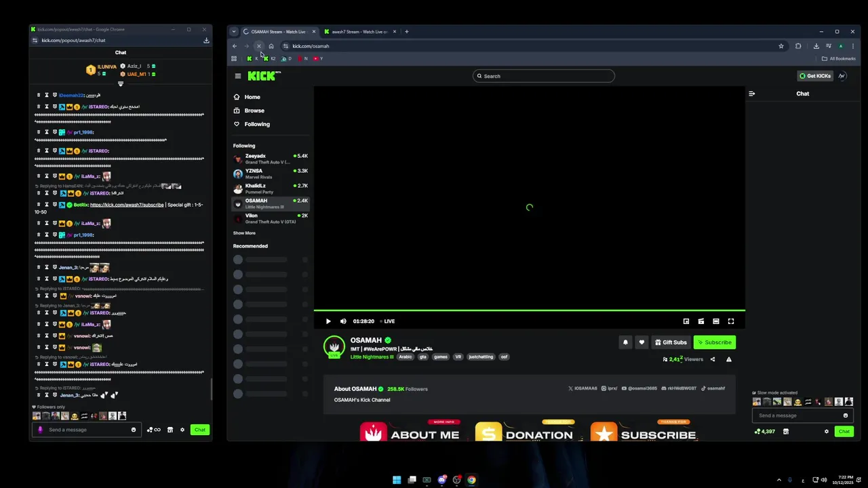
Task: Open the DONATION panel banner
Action: pos(524,432)
